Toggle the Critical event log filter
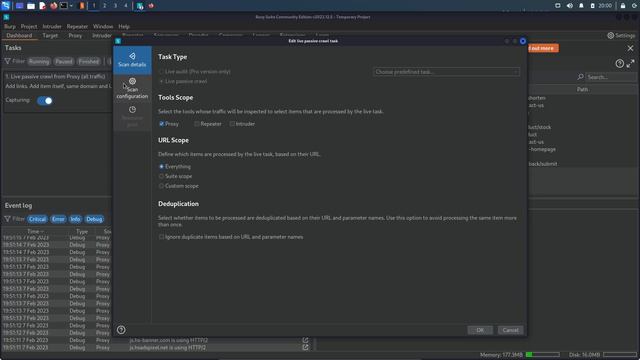The height and width of the screenshot is (360, 640). 37,219
